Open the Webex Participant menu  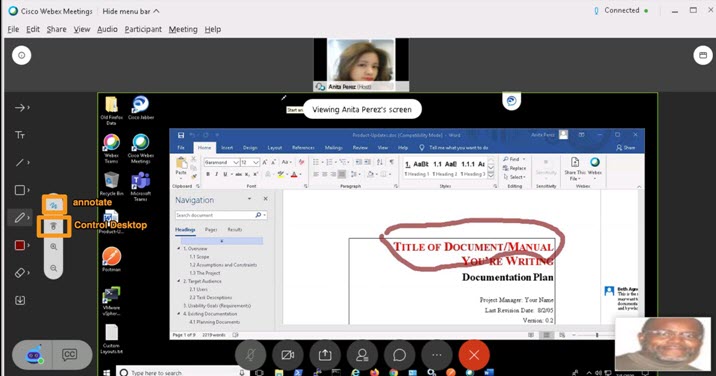(143, 29)
